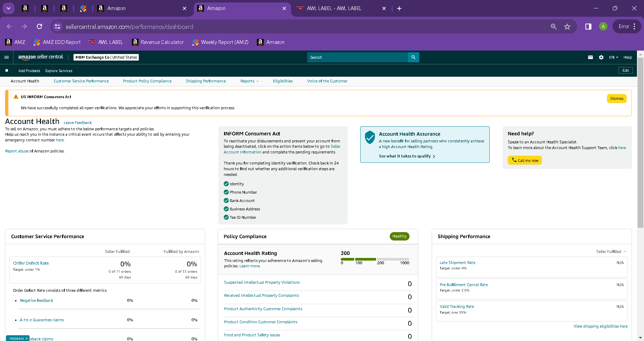Open the AMZ bookmark
Viewport: 644px width, 341px height.
pos(15,42)
